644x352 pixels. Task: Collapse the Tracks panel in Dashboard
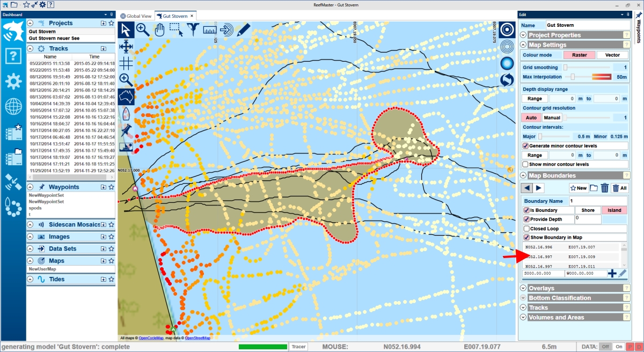(x=31, y=48)
